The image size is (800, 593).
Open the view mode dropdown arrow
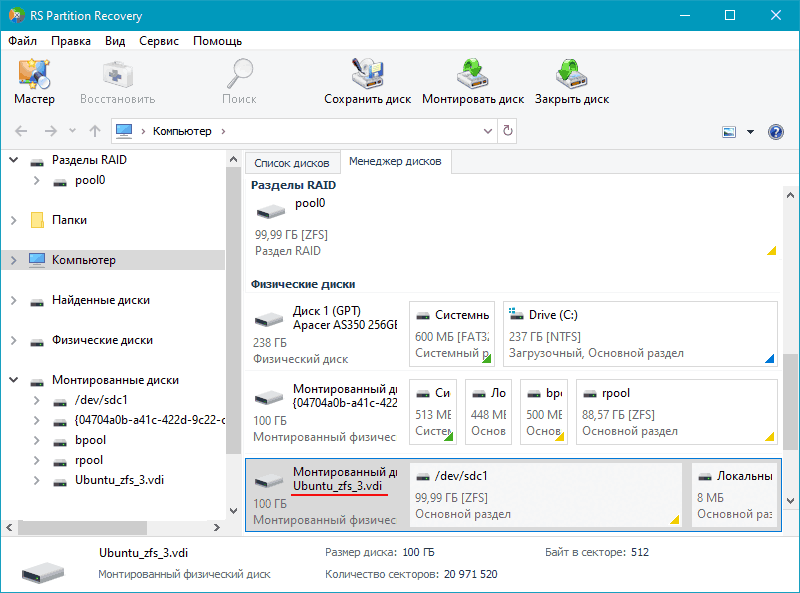click(751, 132)
